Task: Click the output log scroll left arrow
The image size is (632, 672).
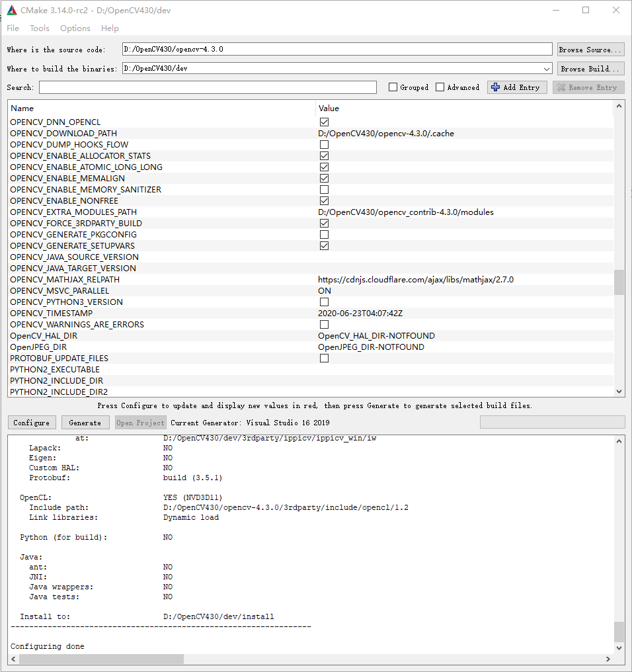Action: click(13, 659)
